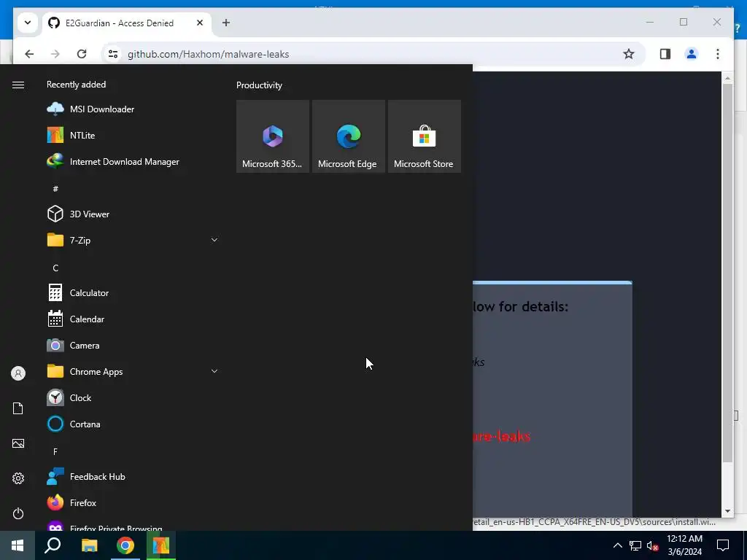Show hidden system tray icons
The width and height of the screenshot is (747, 560).
617,545
